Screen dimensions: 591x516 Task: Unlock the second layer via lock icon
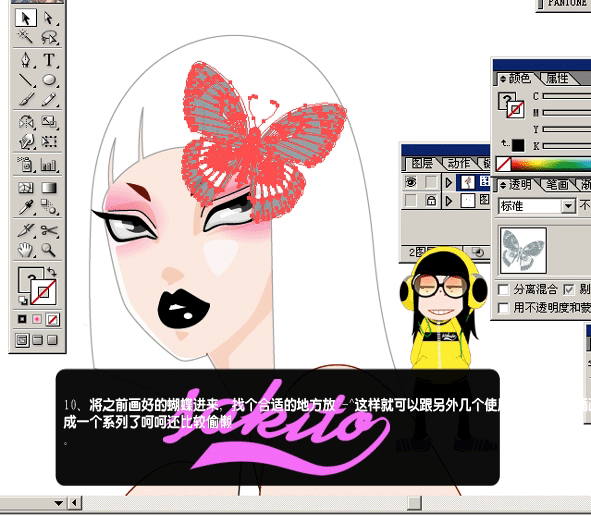(431, 200)
